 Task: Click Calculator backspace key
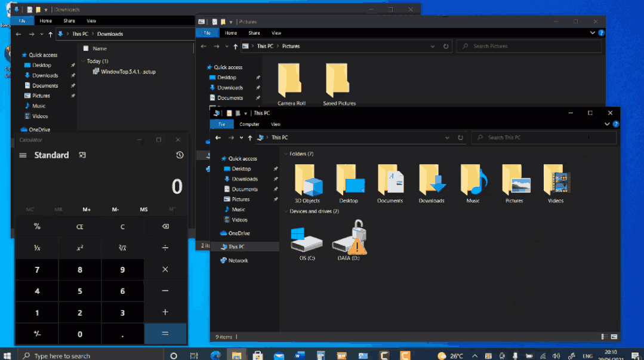(165, 226)
